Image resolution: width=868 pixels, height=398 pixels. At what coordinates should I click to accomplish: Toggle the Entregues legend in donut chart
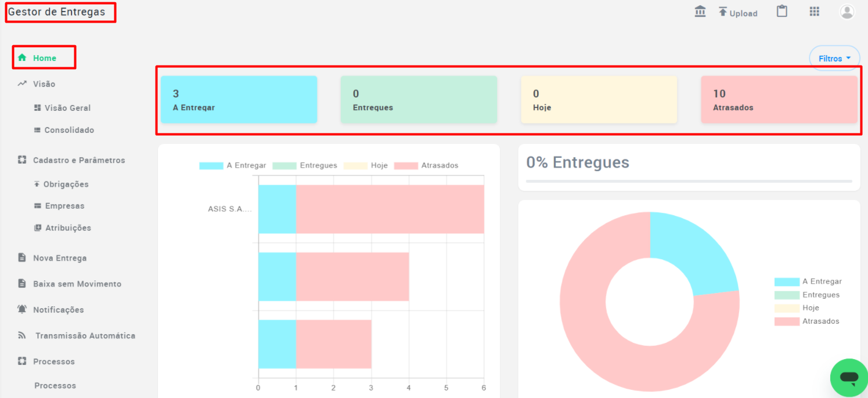[806, 295]
